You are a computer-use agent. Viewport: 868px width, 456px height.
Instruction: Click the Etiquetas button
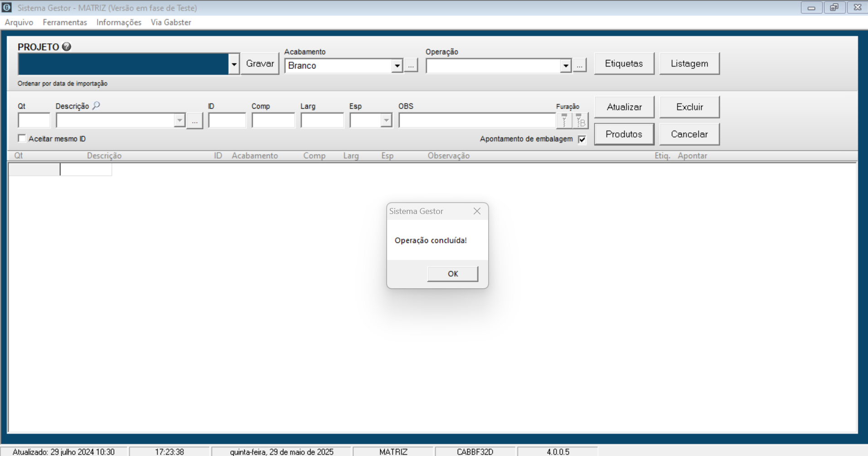pos(624,63)
